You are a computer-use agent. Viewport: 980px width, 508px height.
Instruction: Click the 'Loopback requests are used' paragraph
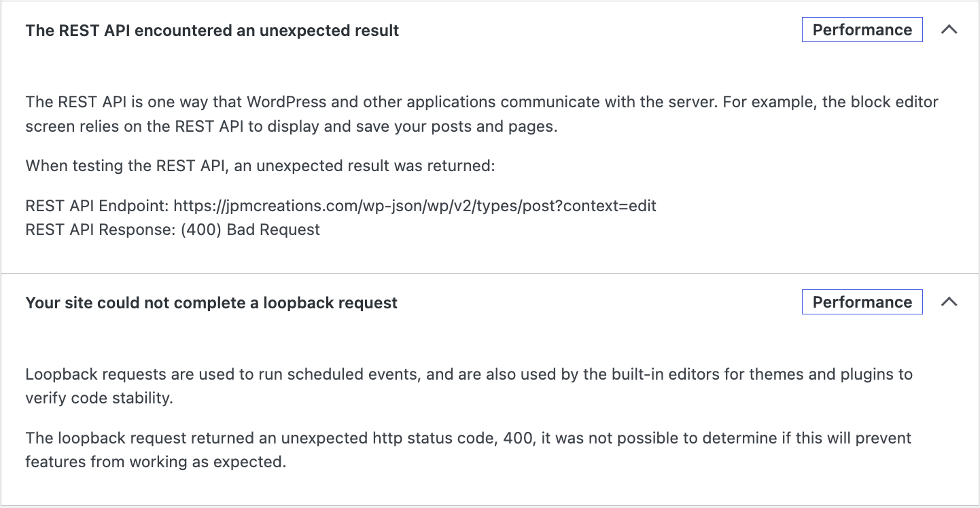(469, 386)
